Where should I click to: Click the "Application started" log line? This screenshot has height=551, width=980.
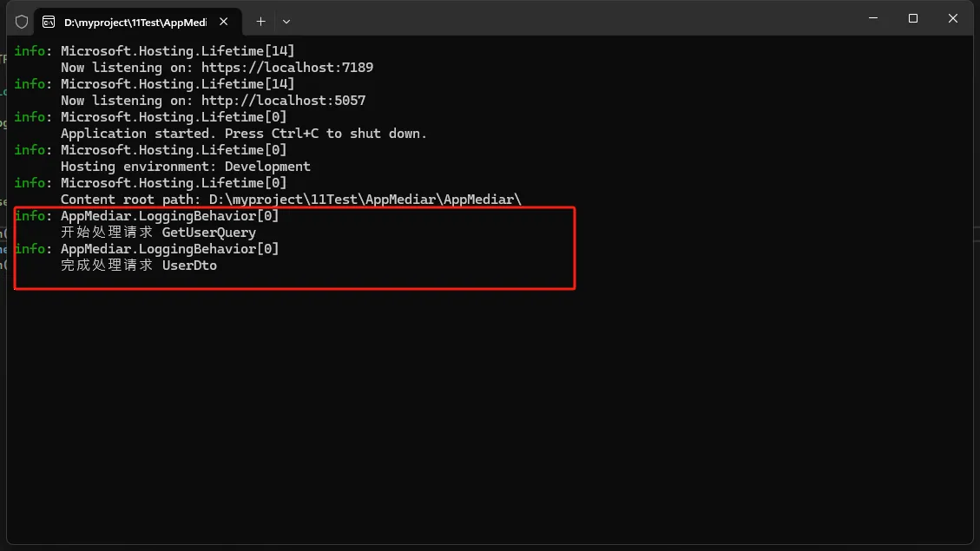(243, 134)
